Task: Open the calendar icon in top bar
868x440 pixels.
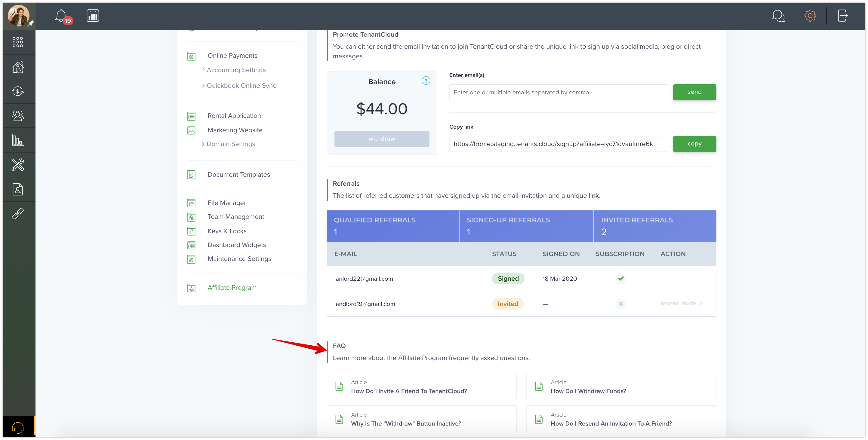Action: [x=93, y=16]
